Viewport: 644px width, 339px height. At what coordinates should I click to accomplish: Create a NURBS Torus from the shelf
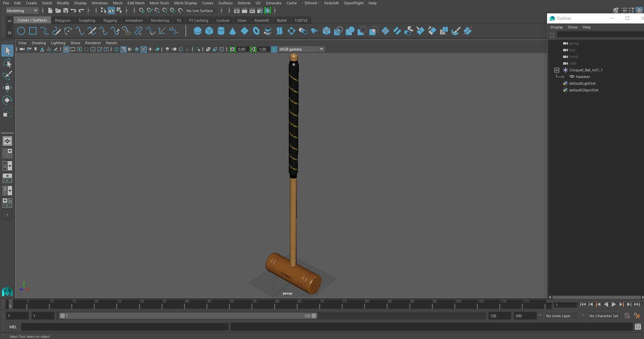click(x=256, y=31)
